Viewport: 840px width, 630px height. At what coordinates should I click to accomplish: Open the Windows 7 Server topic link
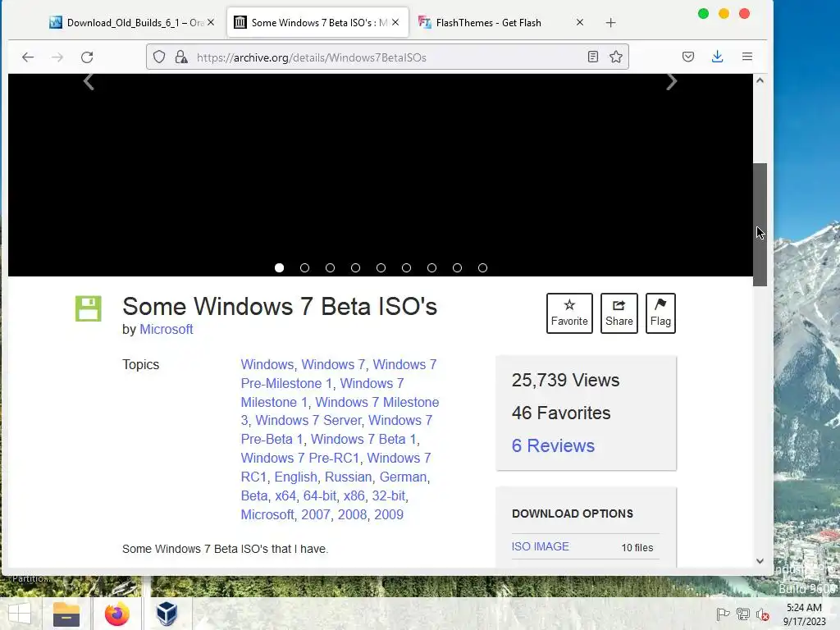[309, 421]
